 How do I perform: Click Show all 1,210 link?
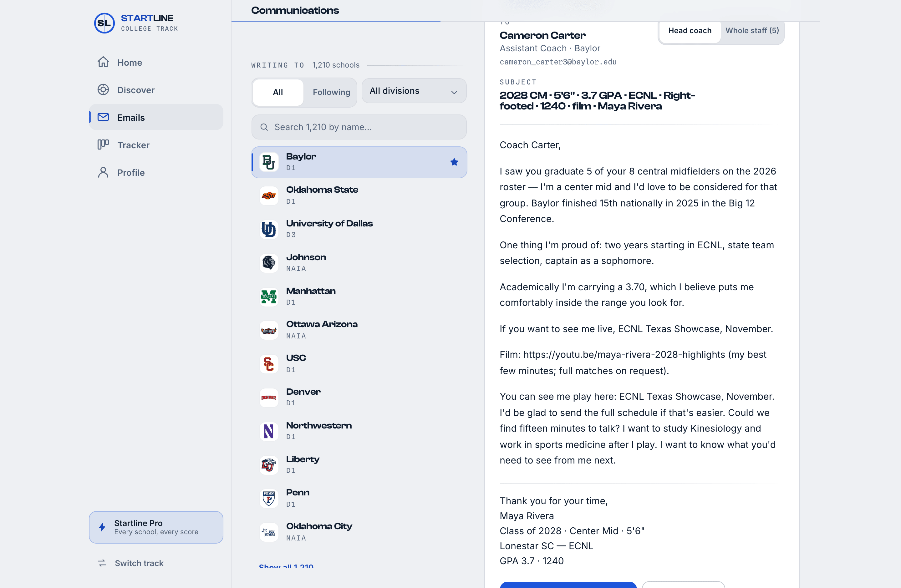point(286,566)
